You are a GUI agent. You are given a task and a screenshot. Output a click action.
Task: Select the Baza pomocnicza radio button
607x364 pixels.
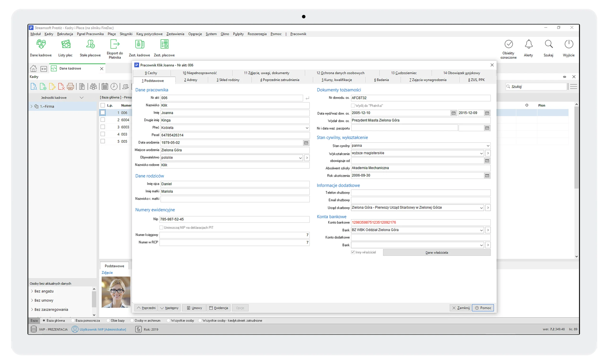[x=73, y=321]
